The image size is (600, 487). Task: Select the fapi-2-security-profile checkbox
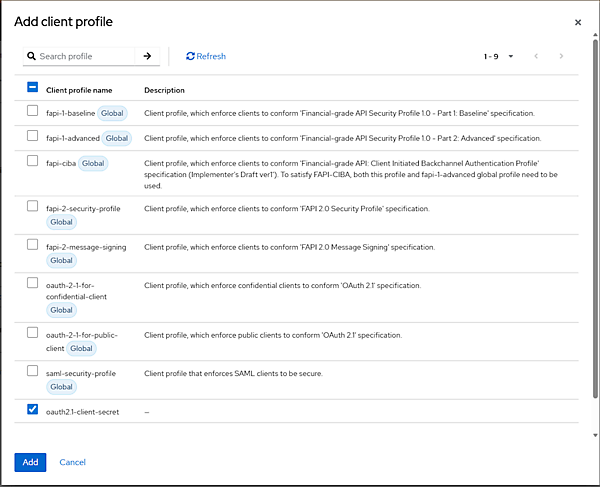[x=33, y=207]
